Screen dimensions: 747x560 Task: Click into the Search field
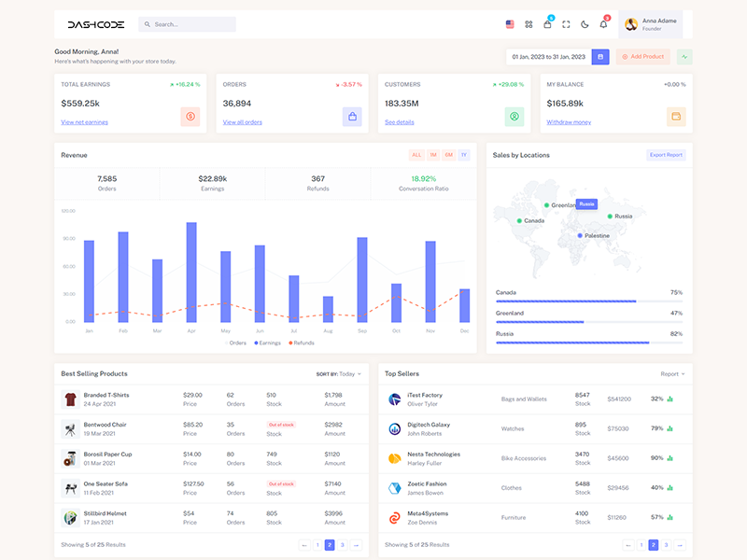(191, 24)
